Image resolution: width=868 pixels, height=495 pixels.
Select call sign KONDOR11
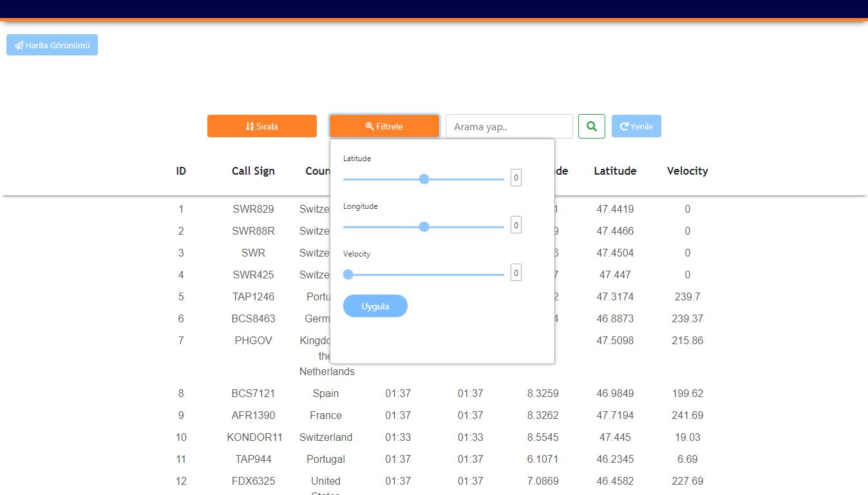point(254,437)
